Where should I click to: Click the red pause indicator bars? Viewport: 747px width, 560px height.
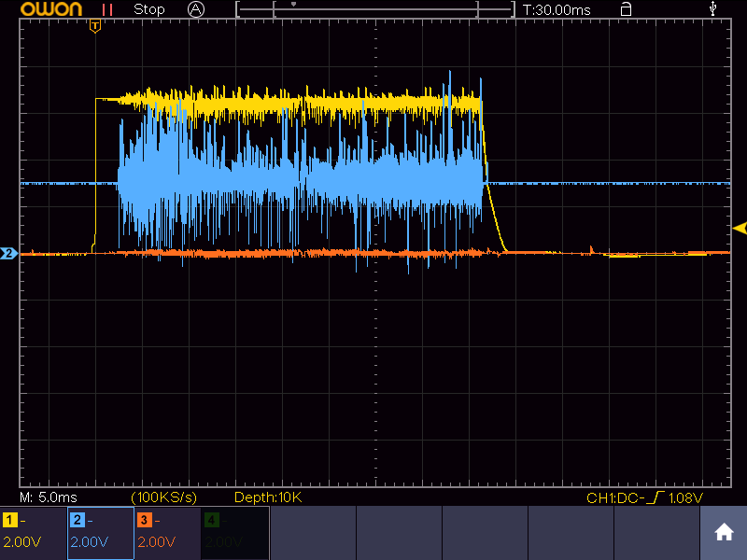107,10
